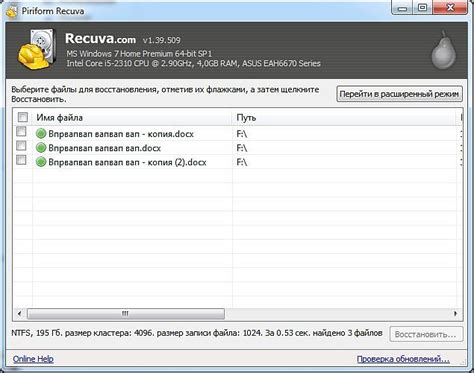Click the Recuva hard drive helmet logo

[x=37, y=49]
